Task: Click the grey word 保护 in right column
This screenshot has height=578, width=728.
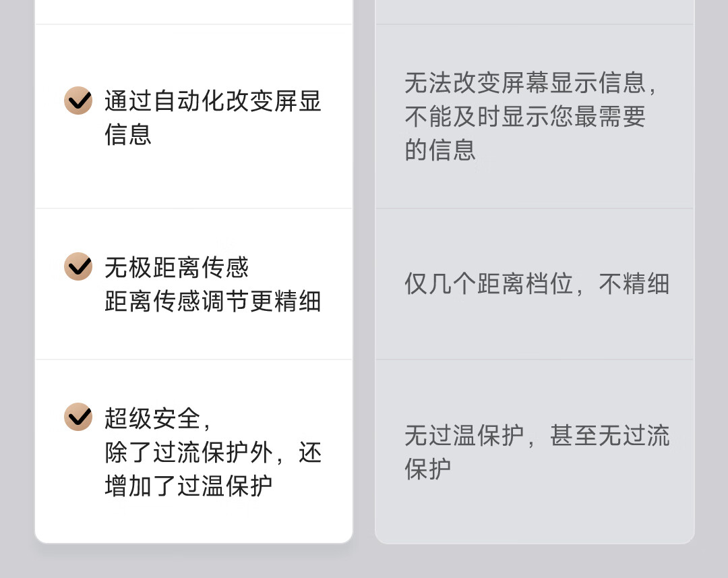Action: [x=428, y=469]
